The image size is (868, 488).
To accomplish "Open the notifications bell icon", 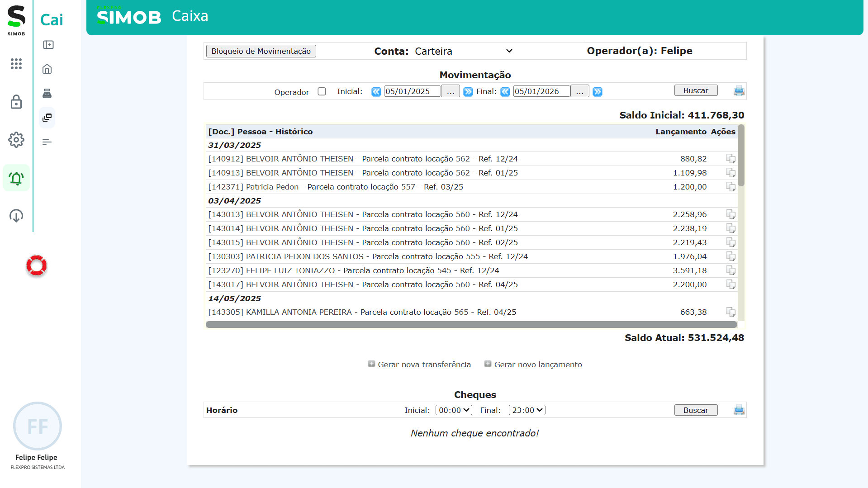I will point(16,178).
